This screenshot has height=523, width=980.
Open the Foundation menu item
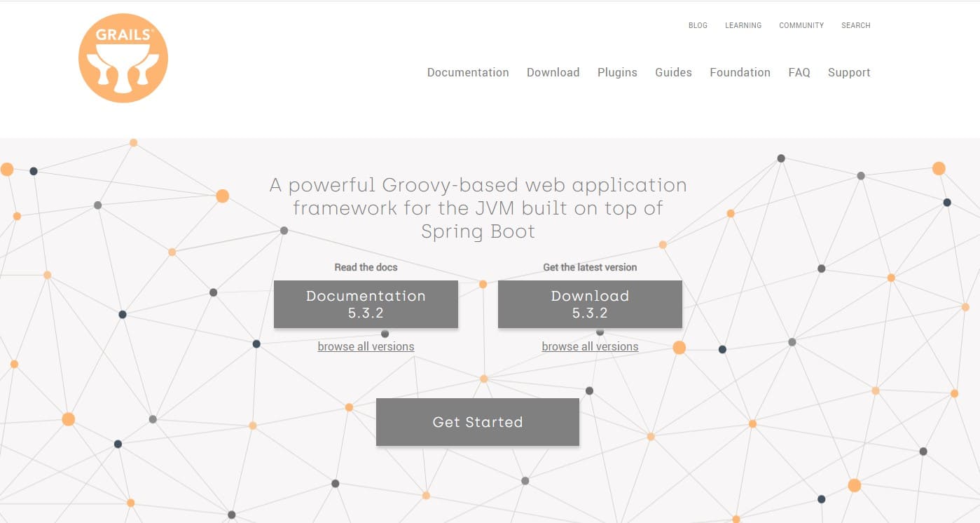(740, 72)
